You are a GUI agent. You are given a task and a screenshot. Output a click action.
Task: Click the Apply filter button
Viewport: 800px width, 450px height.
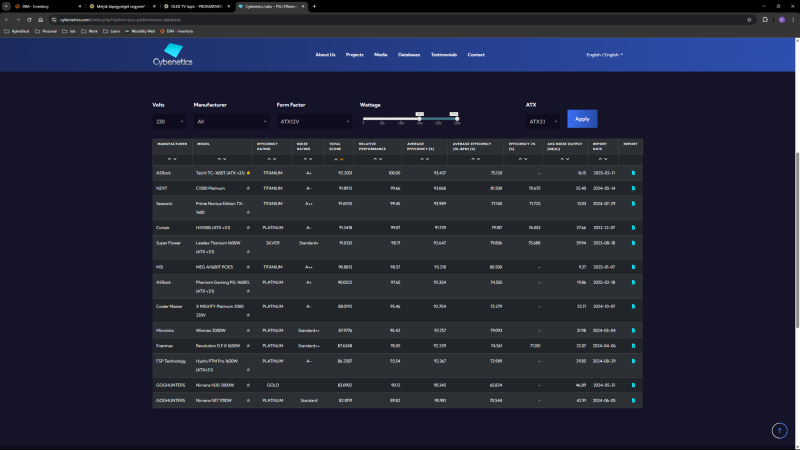(582, 119)
